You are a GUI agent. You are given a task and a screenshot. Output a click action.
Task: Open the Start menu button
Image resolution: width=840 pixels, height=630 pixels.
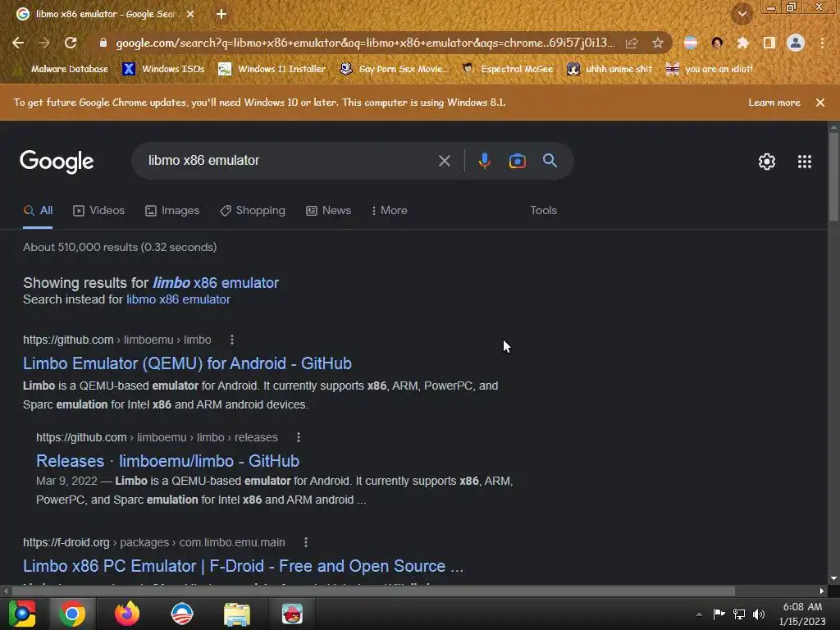click(x=22, y=614)
